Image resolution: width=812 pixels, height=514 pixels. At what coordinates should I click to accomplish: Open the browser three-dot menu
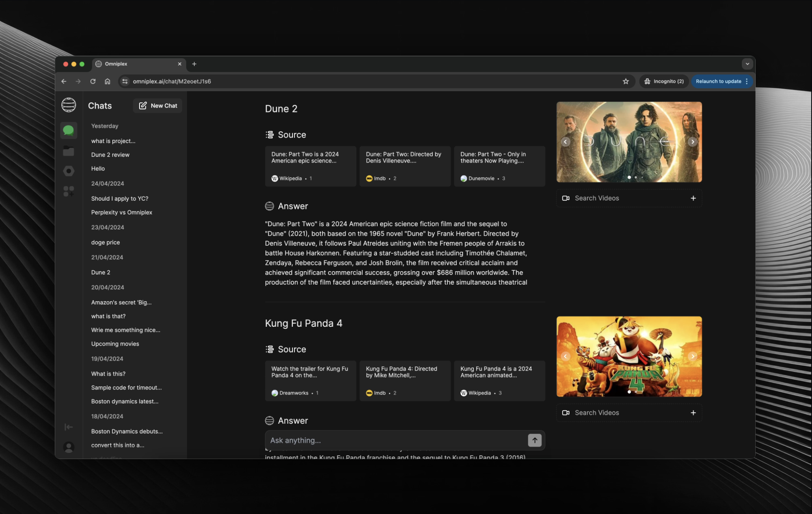[747, 81]
